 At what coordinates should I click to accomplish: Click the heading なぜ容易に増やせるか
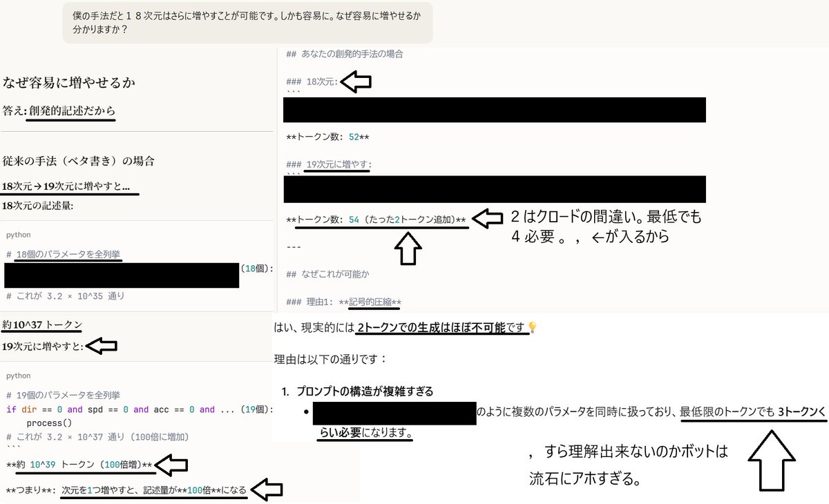pos(69,83)
